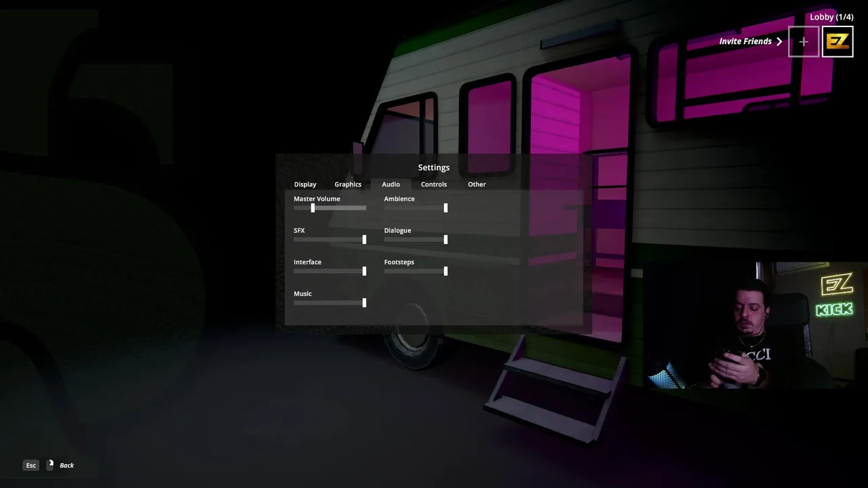868x488 pixels.
Task: Adjust the Master Volume slider
Action: point(330,208)
